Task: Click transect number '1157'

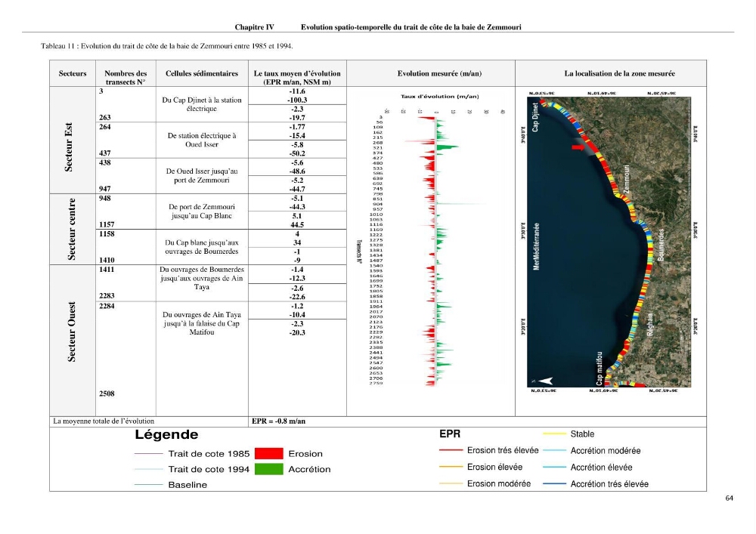Action: [107, 224]
